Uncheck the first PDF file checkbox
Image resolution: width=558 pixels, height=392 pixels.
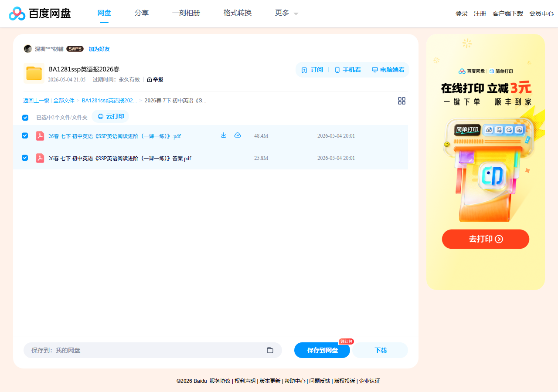tap(25, 135)
